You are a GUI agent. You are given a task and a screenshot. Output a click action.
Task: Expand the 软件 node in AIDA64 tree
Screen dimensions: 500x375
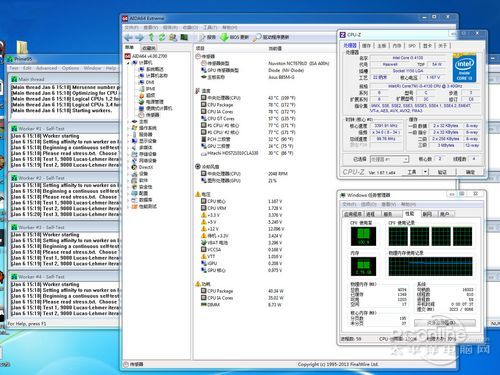click(128, 180)
